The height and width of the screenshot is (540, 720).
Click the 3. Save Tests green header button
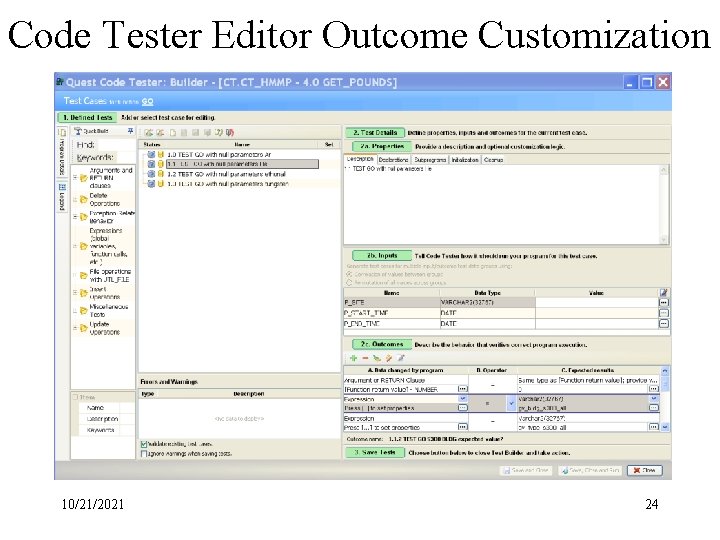[x=375, y=452]
